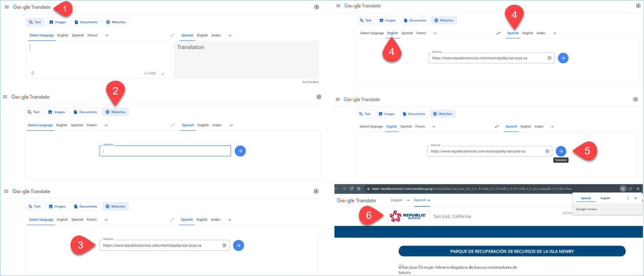This screenshot has width=644, height=276.
Task: Click the translate.goog URL in the address bar
Action: (471, 189)
